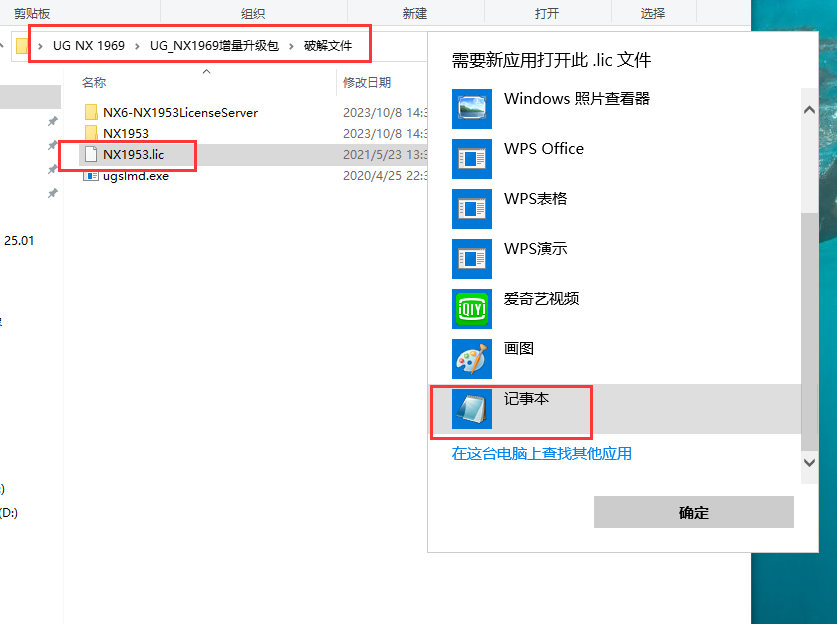Select the 画图 paint icon

(x=471, y=359)
